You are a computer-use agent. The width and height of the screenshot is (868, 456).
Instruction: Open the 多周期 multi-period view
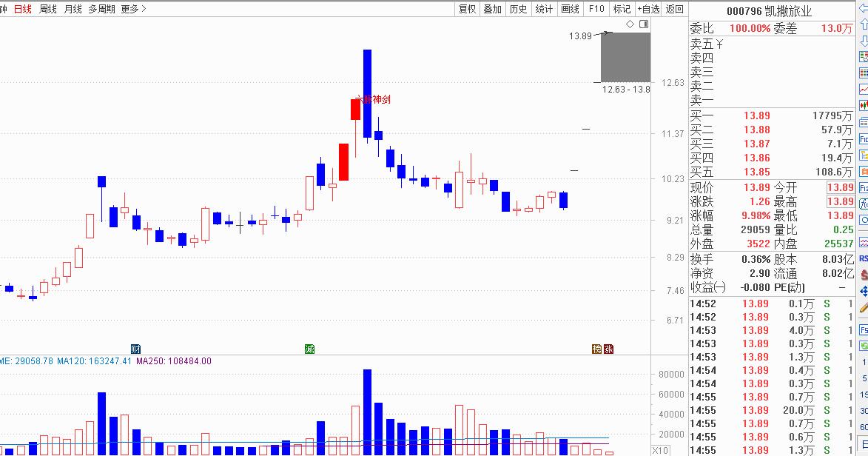pos(102,9)
